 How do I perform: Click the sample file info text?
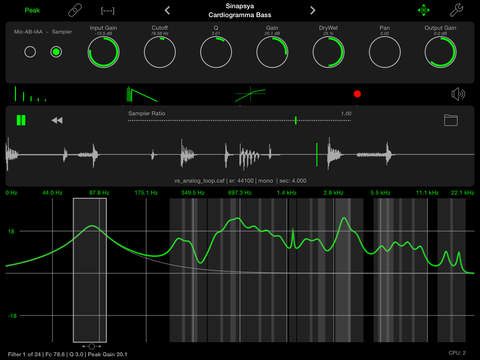coord(240,181)
